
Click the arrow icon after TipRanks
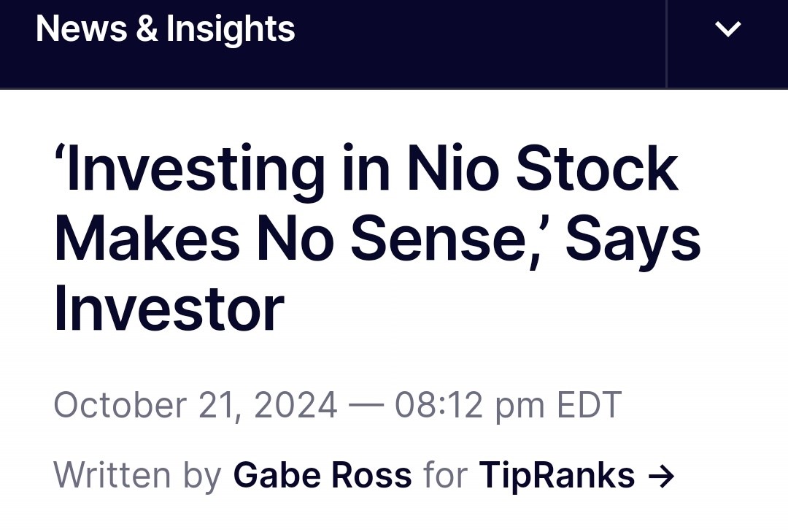tap(661, 477)
